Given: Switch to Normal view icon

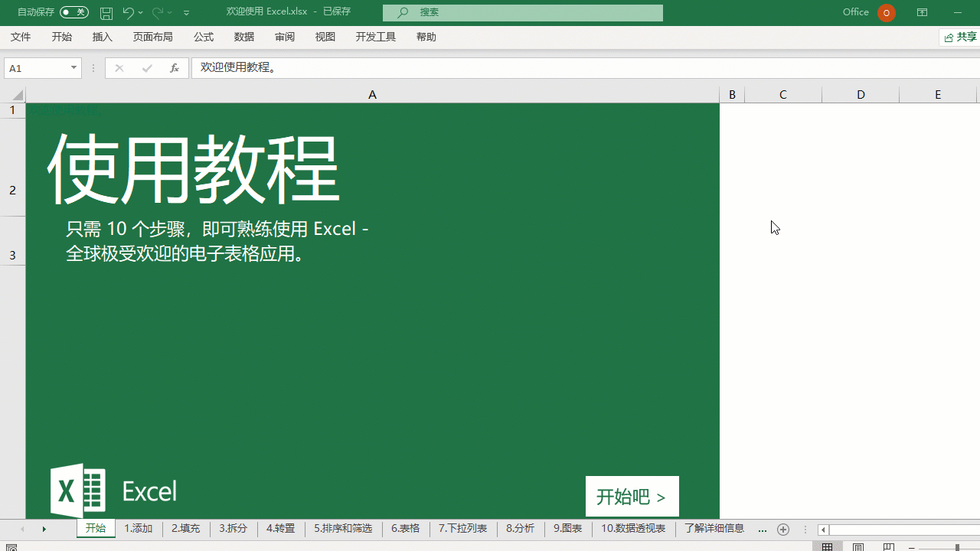Looking at the screenshot, I should click(x=828, y=547).
